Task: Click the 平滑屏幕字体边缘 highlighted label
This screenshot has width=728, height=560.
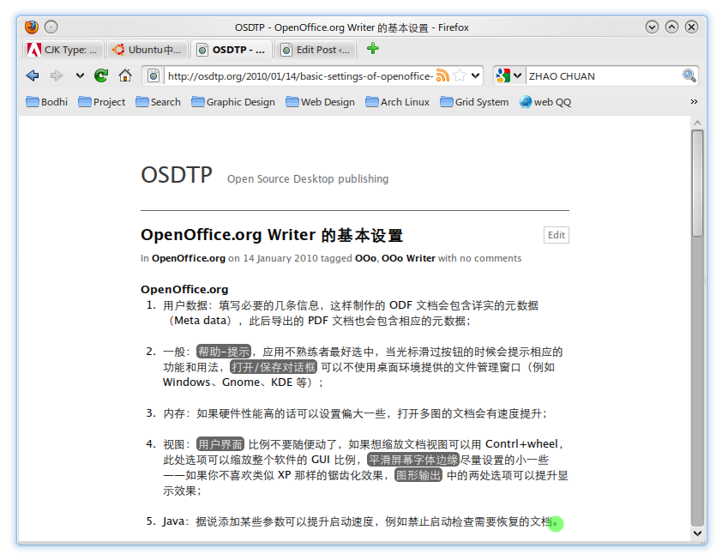Action: click(413, 460)
